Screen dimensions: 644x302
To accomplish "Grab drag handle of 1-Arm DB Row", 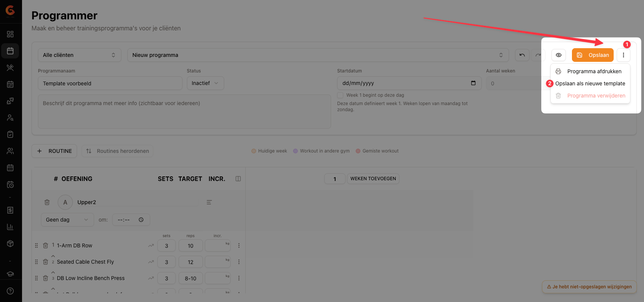I will point(36,245).
